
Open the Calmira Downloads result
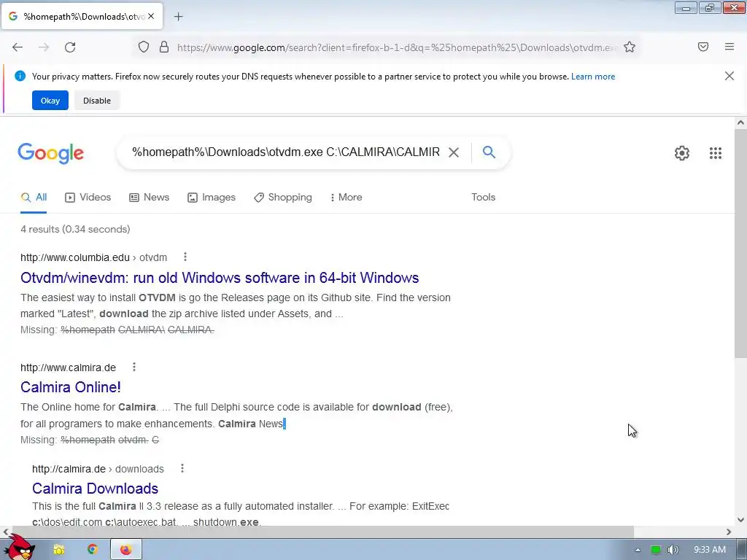click(95, 489)
